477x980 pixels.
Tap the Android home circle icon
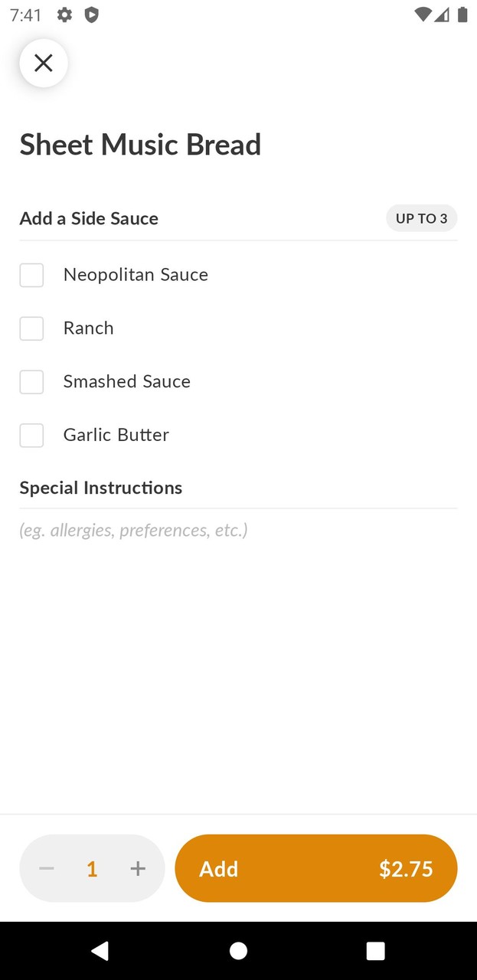(238, 951)
